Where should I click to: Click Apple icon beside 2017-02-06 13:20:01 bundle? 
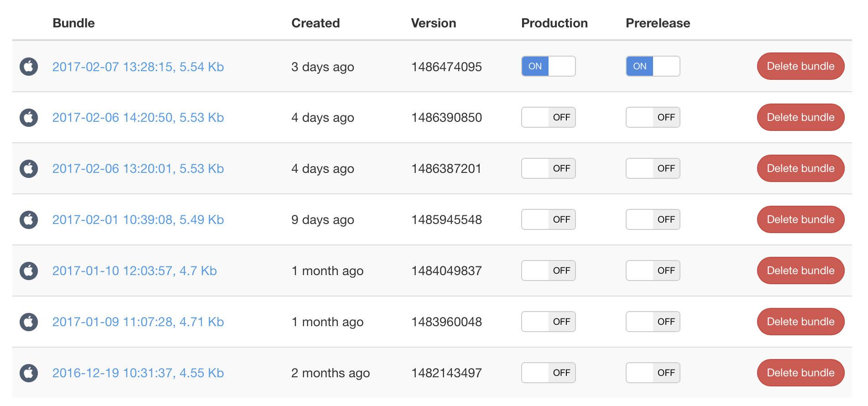click(29, 169)
